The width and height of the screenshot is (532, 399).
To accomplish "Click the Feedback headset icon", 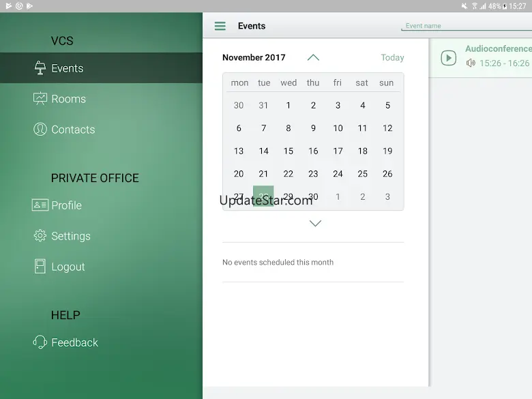I will click(x=40, y=342).
